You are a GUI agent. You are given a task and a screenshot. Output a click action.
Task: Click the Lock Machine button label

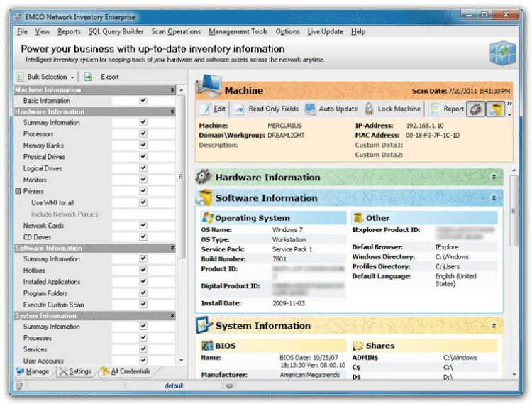click(399, 109)
